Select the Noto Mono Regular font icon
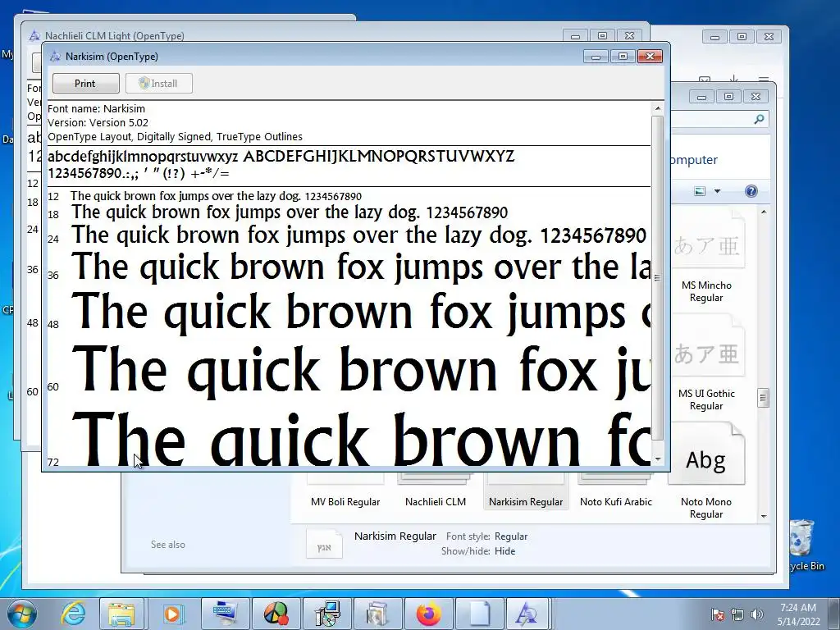Screen dimensions: 840x630 coord(706,454)
